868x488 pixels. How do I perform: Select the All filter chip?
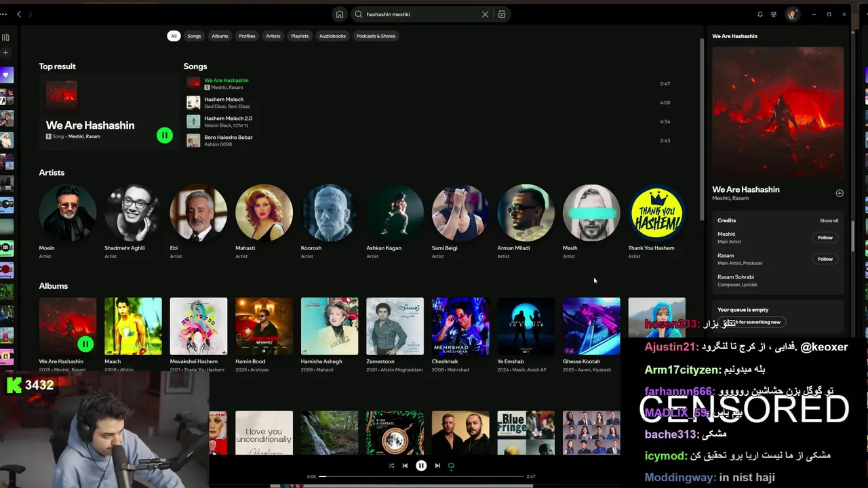174,36
